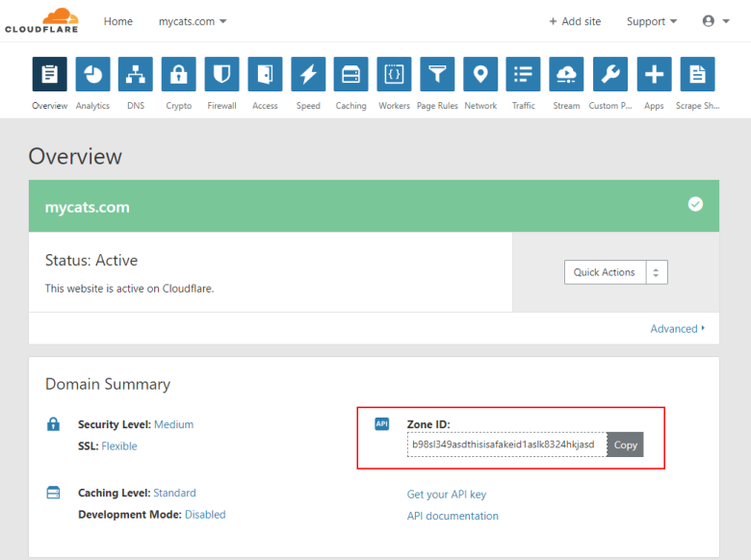Open the Apps plus icon
This screenshot has width=751, height=560.
pos(655,74)
